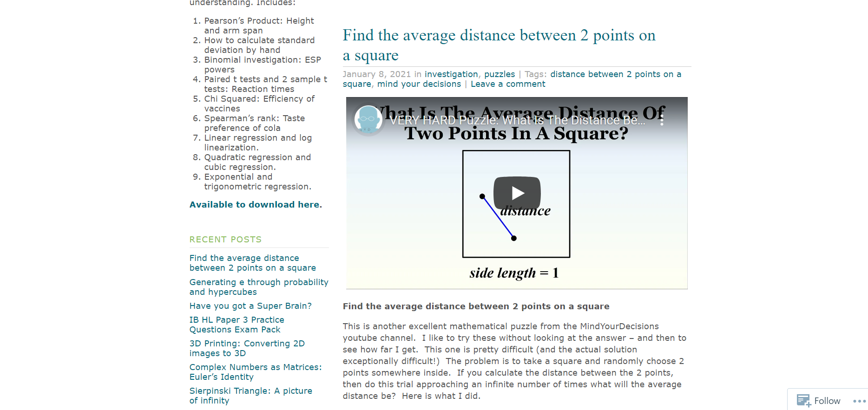
Task: Open the YouTube video options menu dots
Action: point(662,120)
